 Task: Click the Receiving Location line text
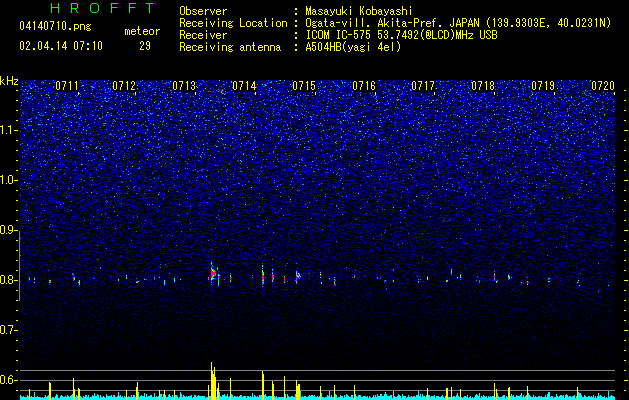395,23
